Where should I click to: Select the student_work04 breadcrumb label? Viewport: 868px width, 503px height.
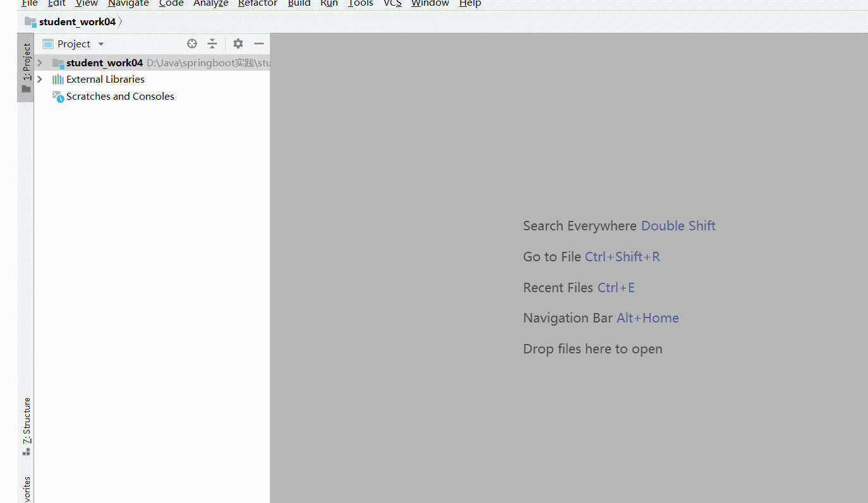click(77, 21)
